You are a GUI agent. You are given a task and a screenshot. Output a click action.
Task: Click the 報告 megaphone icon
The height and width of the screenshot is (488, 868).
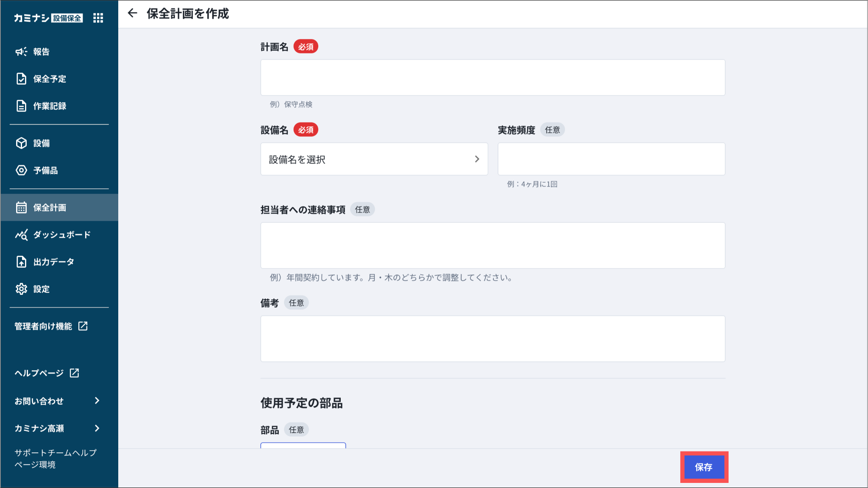21,52
